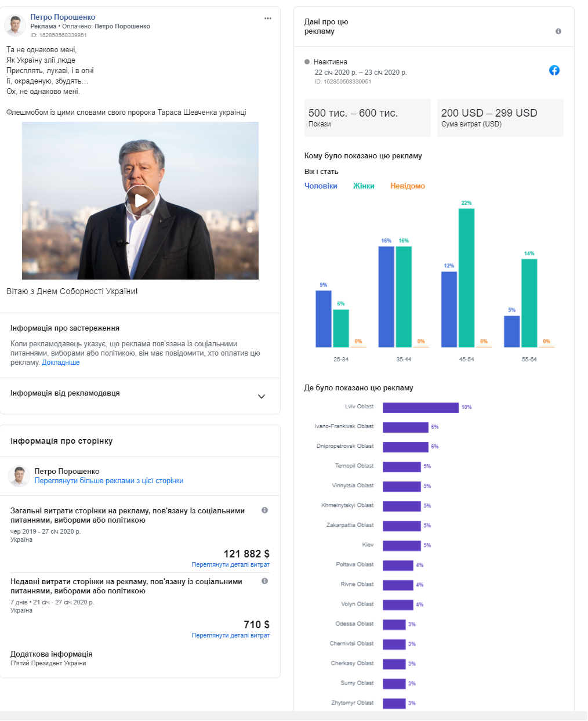View spending details under 710 $
The image size is (588, 721).
pyautogui.click(x=230, y=635)
